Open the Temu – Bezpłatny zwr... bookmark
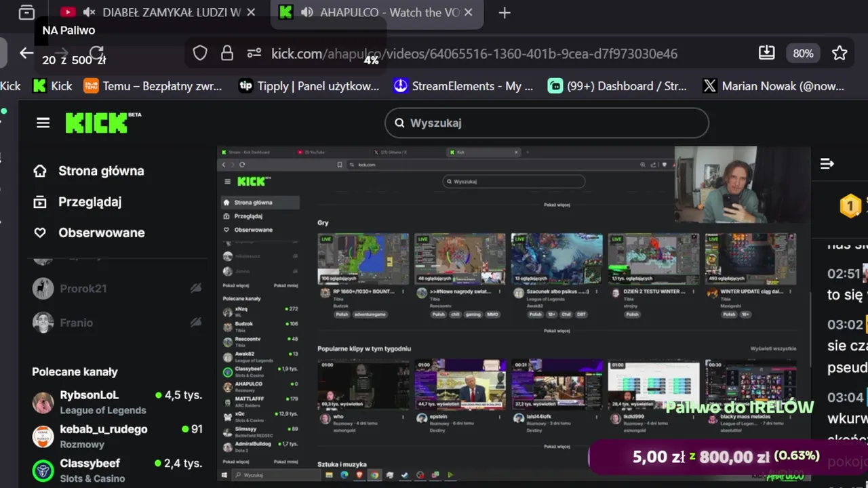Image resolution: width=868 pixels, height=488 pixels. [153, 86]
